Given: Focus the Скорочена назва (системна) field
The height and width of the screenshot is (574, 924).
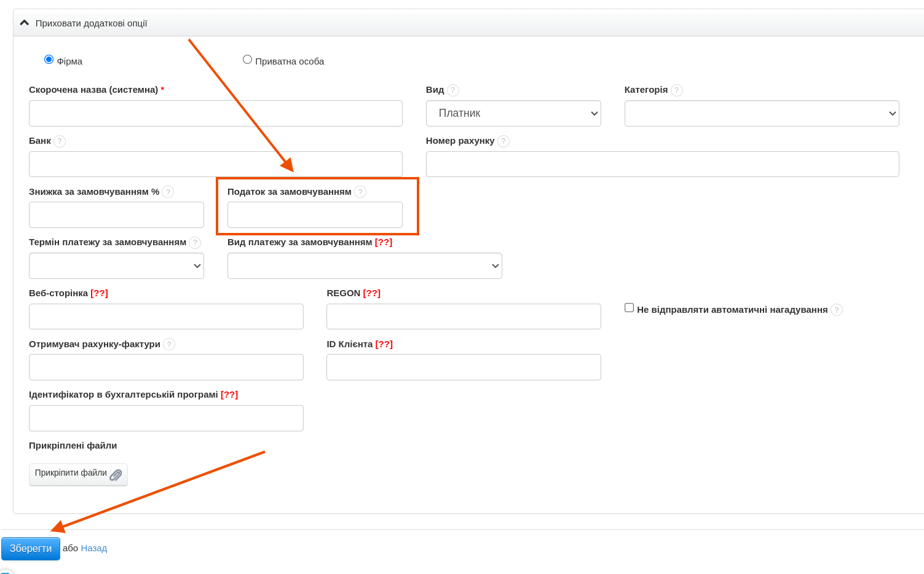Looking at the screenshot, I should coord(215,114).
